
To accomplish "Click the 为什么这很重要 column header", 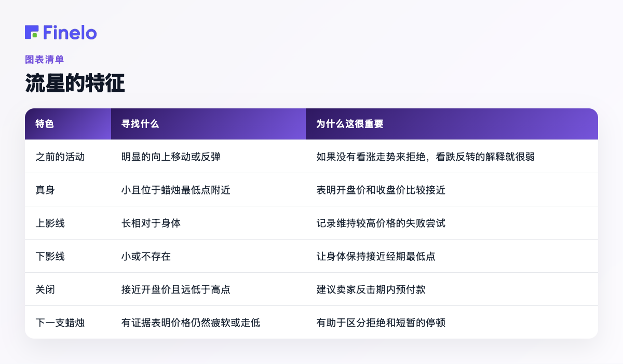I will [x=452, y=124].
